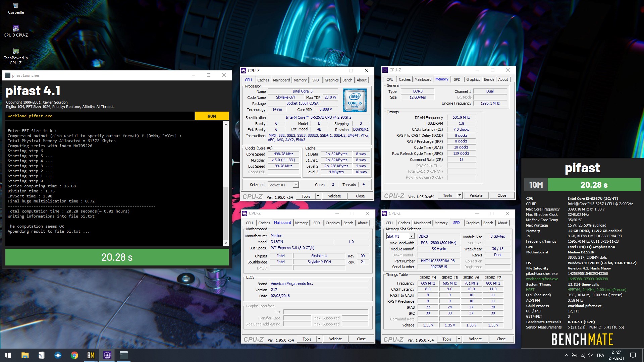Click the CPU-Z title icon of the Mainboard window
This screenshot has width=644, height=362.
pyautogui.click(x=244, y=214)
